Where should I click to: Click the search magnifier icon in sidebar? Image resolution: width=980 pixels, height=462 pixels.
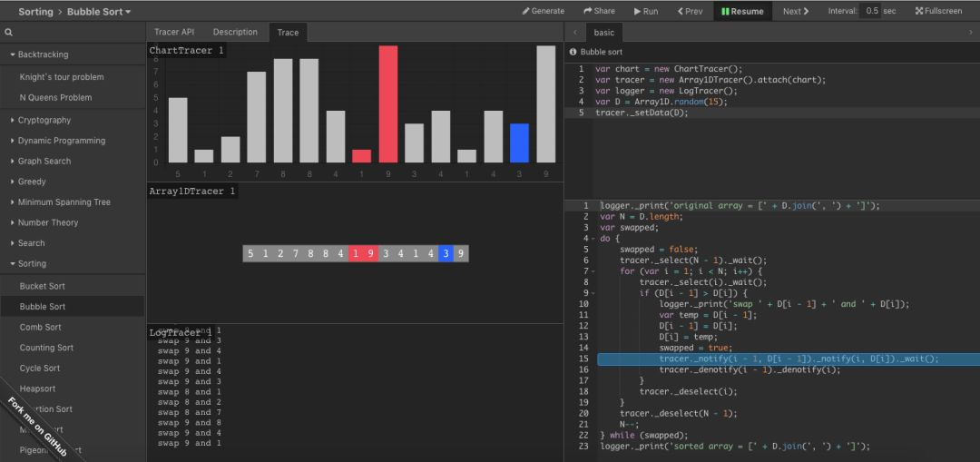(8, 33)
